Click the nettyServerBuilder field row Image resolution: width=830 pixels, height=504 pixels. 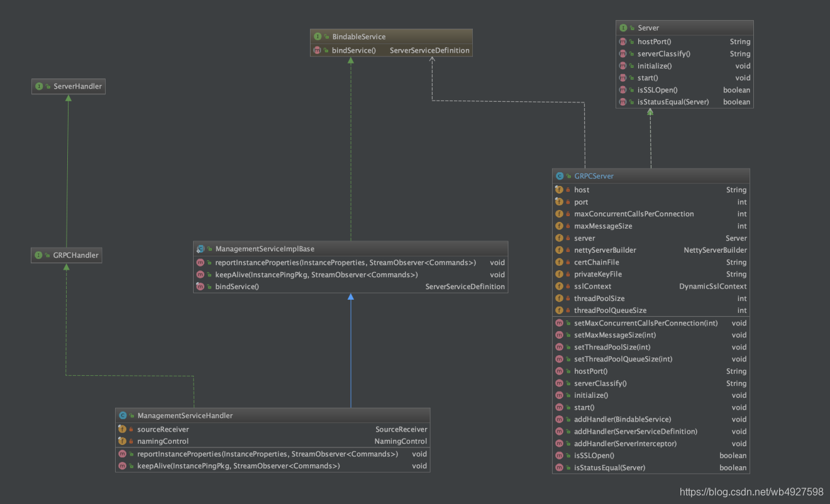tap(651, 250)
